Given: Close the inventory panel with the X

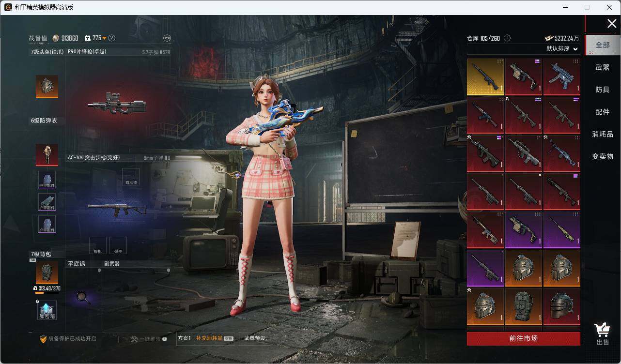Looking at the screenshot, I should [612, 24].
